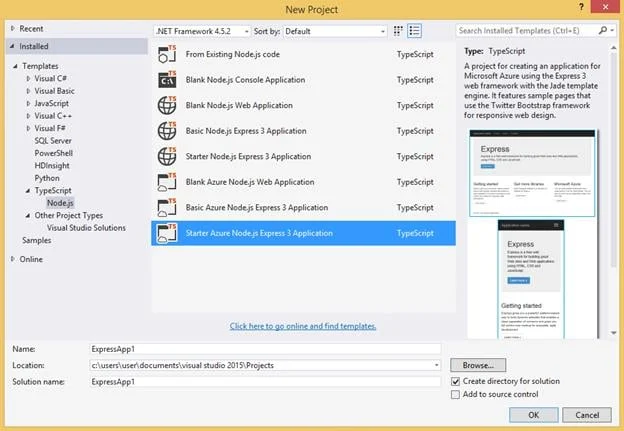This screenshot has height=431, width=624.
Task: Click the mobile Express preview thumbnail
Action: point(531,279)
